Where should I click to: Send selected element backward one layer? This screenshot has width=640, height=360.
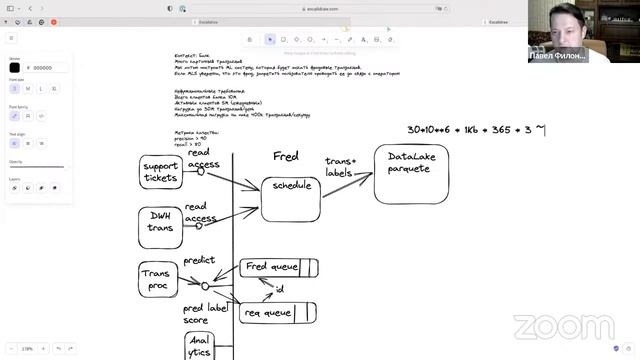[x=28, y=188]
